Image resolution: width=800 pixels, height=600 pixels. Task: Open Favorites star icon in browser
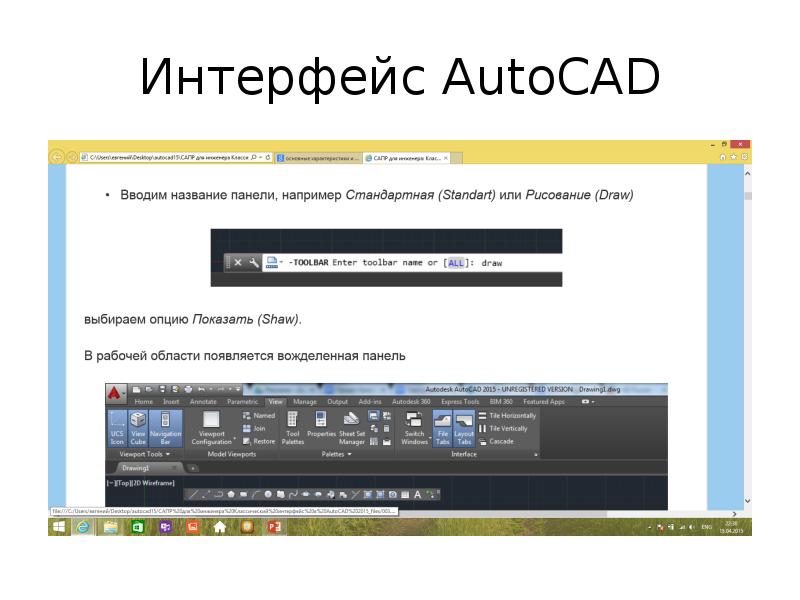734,157
